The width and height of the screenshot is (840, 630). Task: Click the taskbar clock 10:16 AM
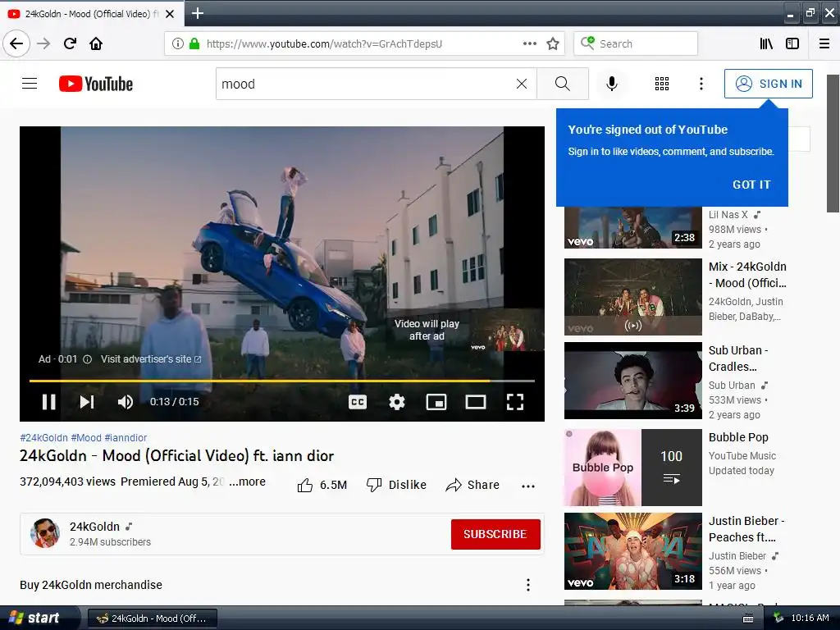(x=810, y=619)
